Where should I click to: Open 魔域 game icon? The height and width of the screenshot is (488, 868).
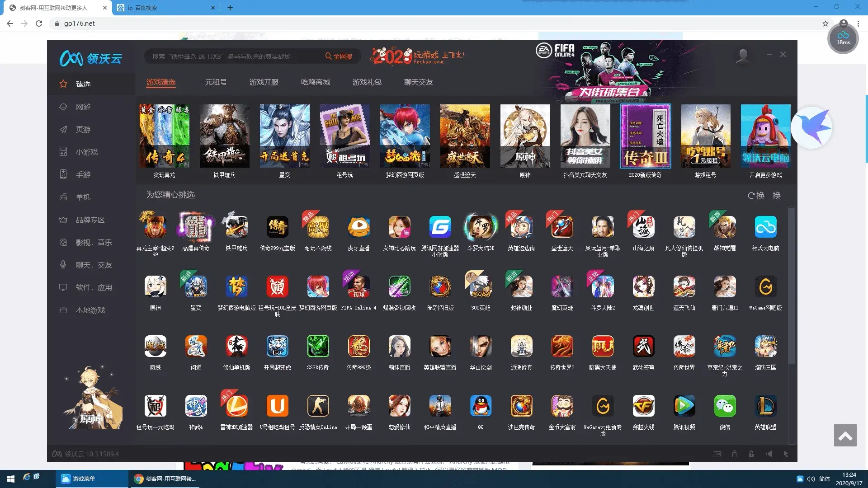click(x=155, y=346)
